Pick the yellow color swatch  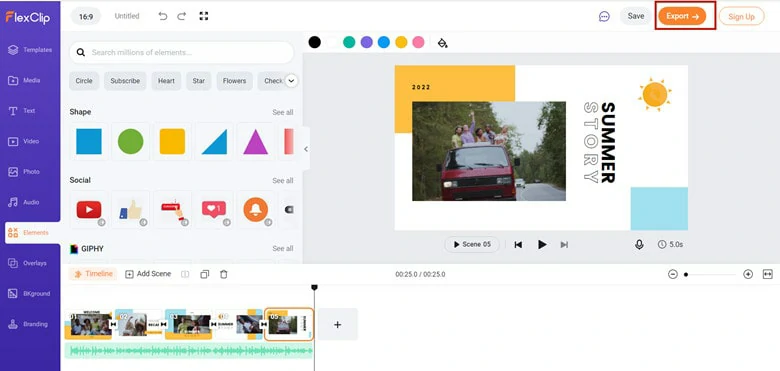401,42
